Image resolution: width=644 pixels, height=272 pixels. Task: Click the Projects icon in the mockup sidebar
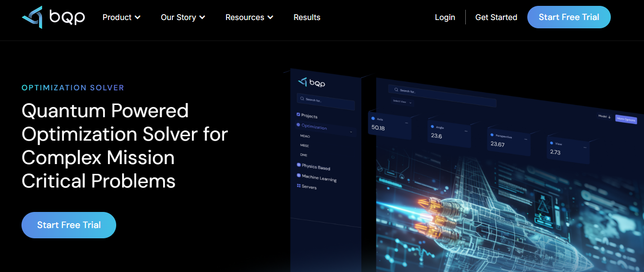coord(298,115)
